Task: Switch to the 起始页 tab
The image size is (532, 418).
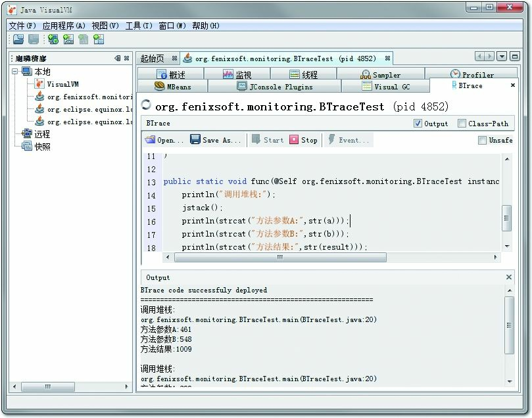Action: point(153,58)
